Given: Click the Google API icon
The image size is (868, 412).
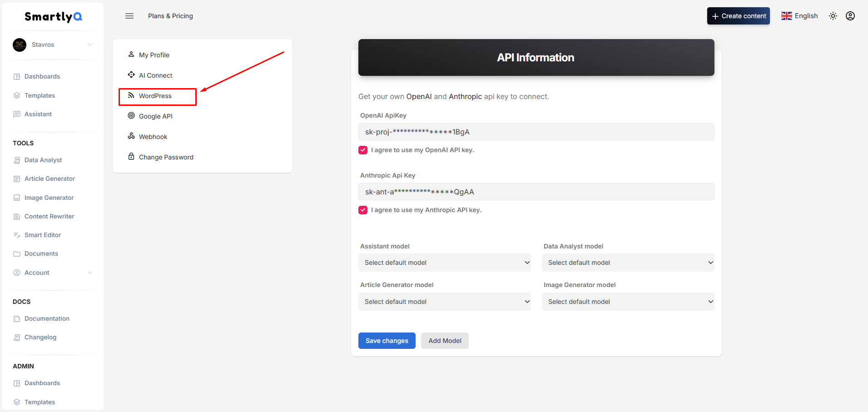Looking at the screenshot, I should [x=131, y=116].
